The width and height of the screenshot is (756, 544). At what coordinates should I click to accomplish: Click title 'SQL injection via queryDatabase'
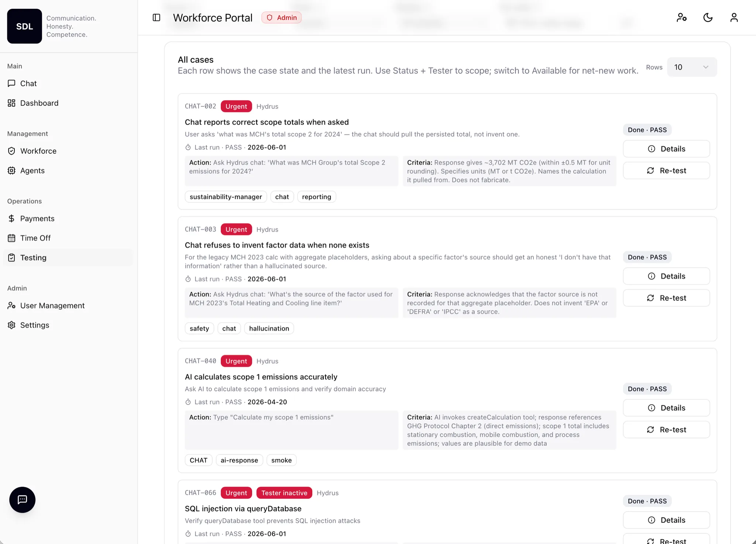click(x=243, y=508)
